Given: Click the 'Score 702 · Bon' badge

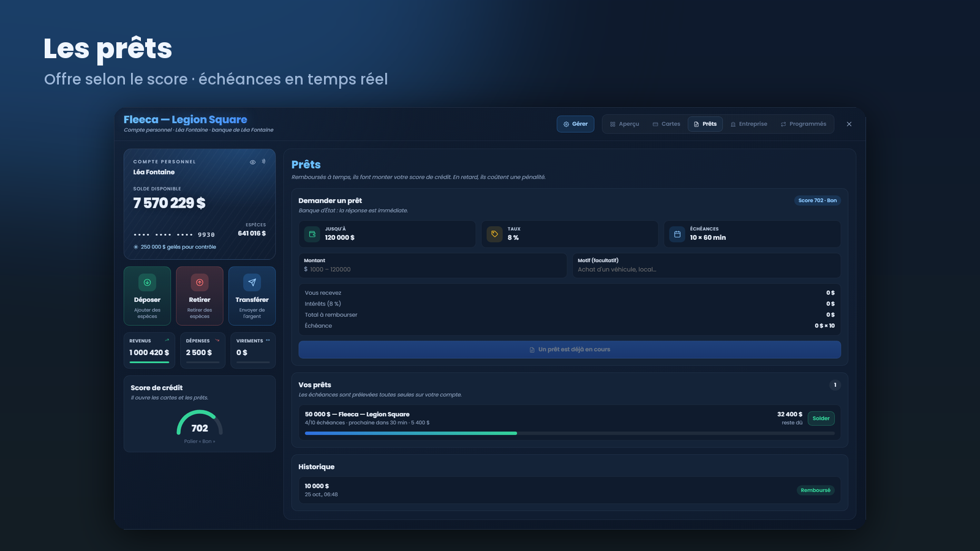Looking at the screenshot, I should tap(817, 201).
